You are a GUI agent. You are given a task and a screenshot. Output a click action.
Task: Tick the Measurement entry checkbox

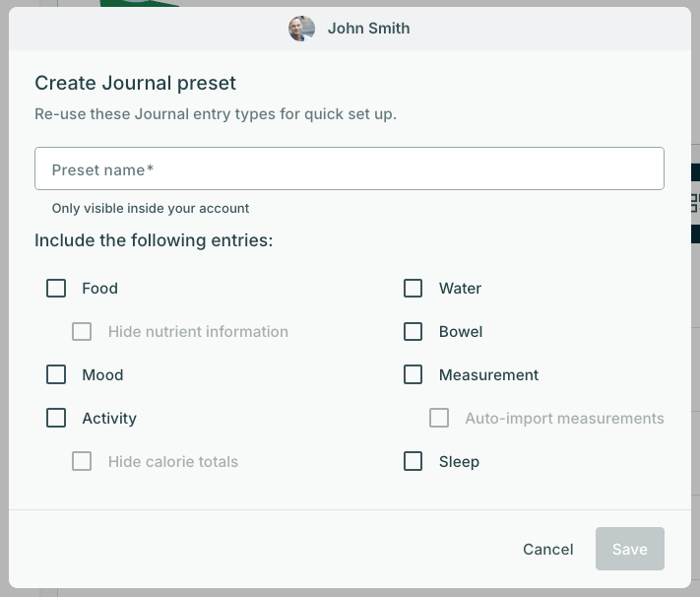(x=414, y=375)
